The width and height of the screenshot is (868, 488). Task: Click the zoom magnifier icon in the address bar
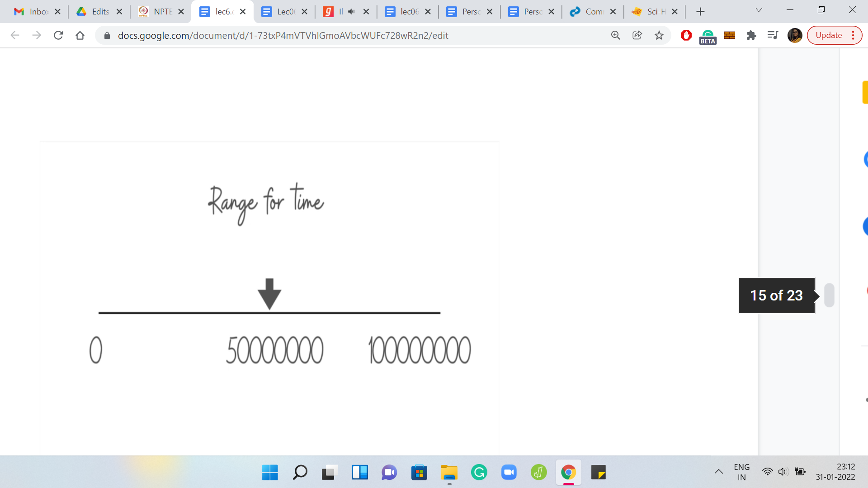[615, 35]
